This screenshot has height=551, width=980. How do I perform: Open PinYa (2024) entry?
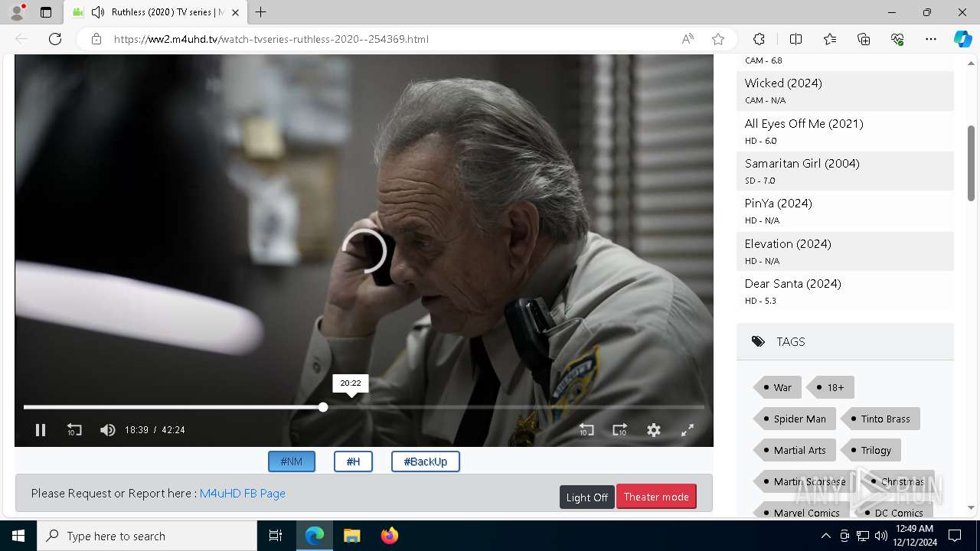845,210
